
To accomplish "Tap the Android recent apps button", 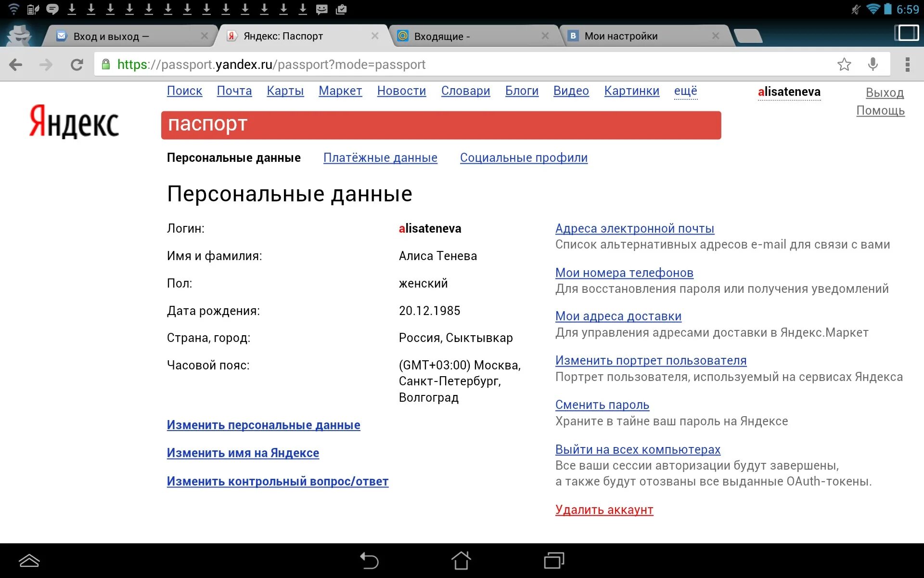I will point(553,561).
